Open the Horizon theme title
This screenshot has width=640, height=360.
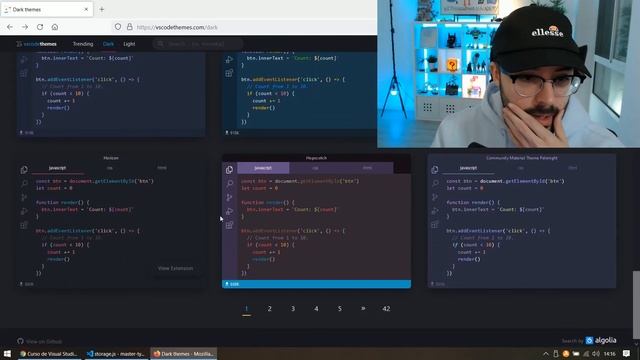coord(111,158)
